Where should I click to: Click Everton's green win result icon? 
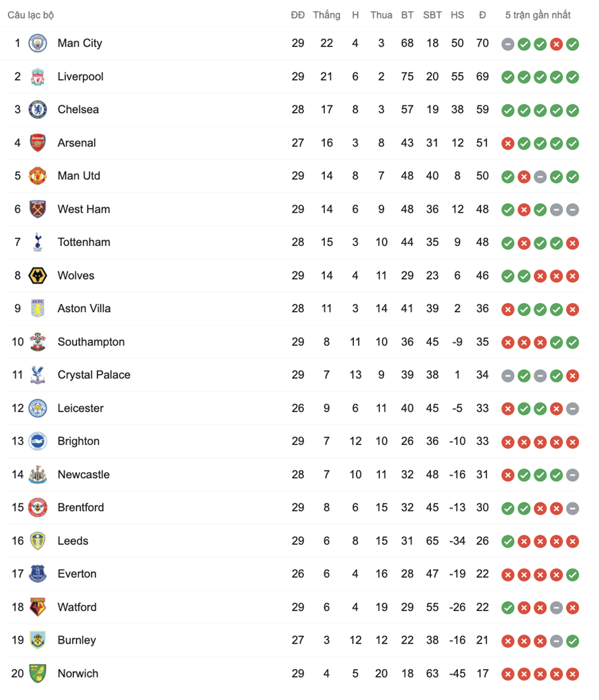point(572,575)
